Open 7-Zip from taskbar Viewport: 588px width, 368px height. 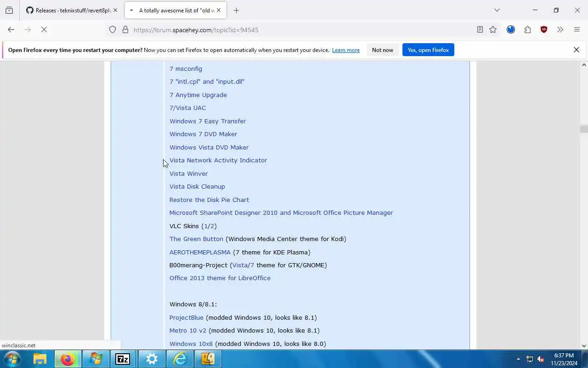click(123, 359)
